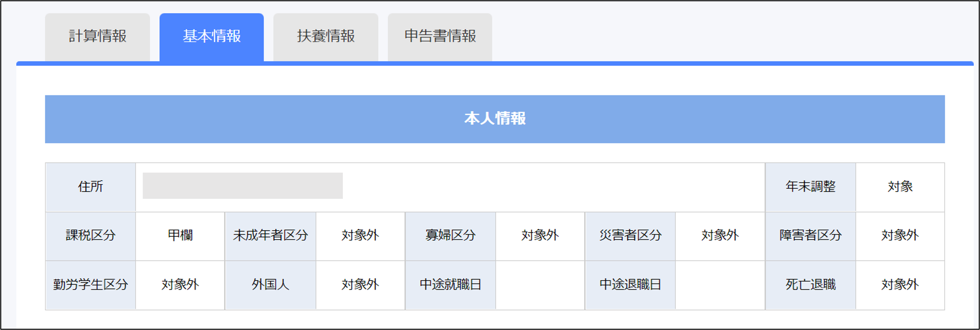The width and height of the screenshot is (980, 330).
Task: Select the 甲欄 value cell
Action: 180,236
